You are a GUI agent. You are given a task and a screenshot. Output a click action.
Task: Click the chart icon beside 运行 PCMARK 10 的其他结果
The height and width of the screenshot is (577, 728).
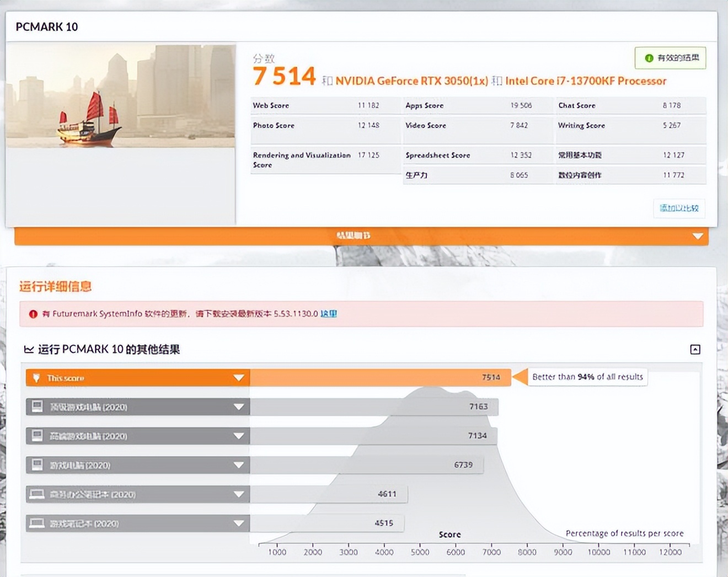tap(29, 349)
